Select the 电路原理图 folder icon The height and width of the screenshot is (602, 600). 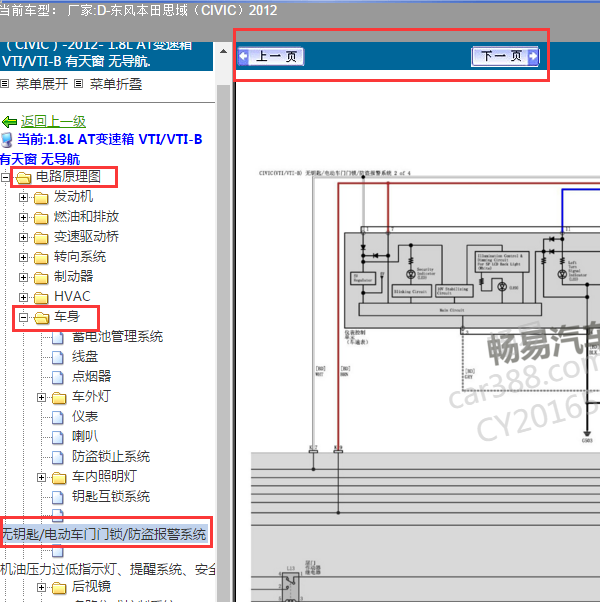pyautogui.click(x=23, y=178)
